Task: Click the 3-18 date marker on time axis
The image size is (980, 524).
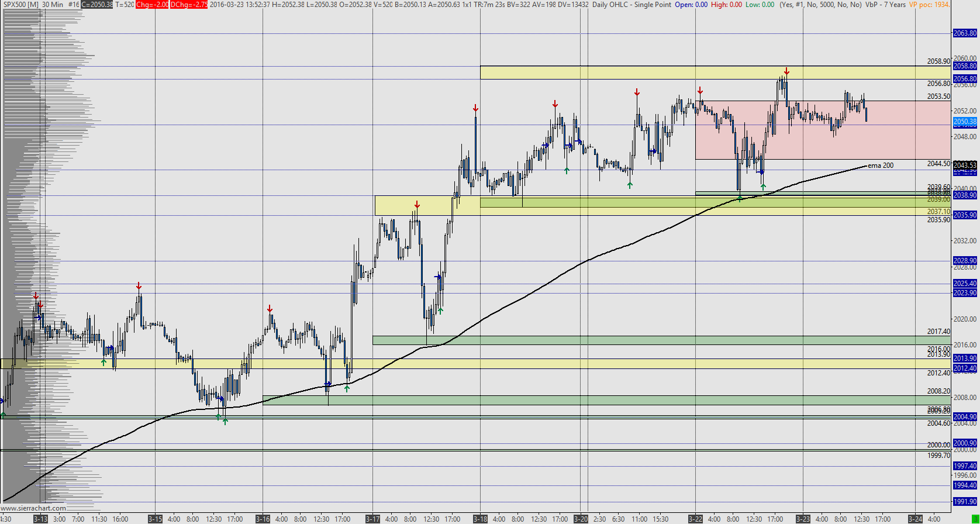Action: pos(480,519)
